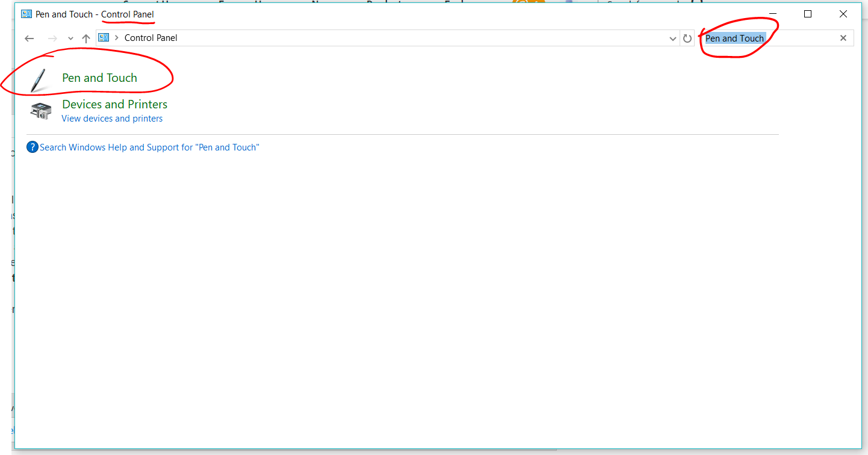Viewport: 868px width, 455px height.
Task: Select the Control Panel icon in address bar
Action: click(104, 37)
